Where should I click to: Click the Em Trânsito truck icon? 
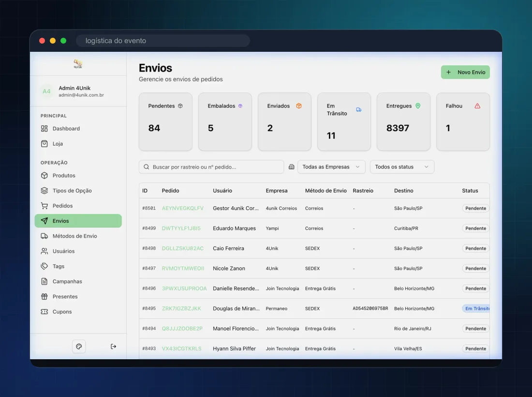point(359,110)
